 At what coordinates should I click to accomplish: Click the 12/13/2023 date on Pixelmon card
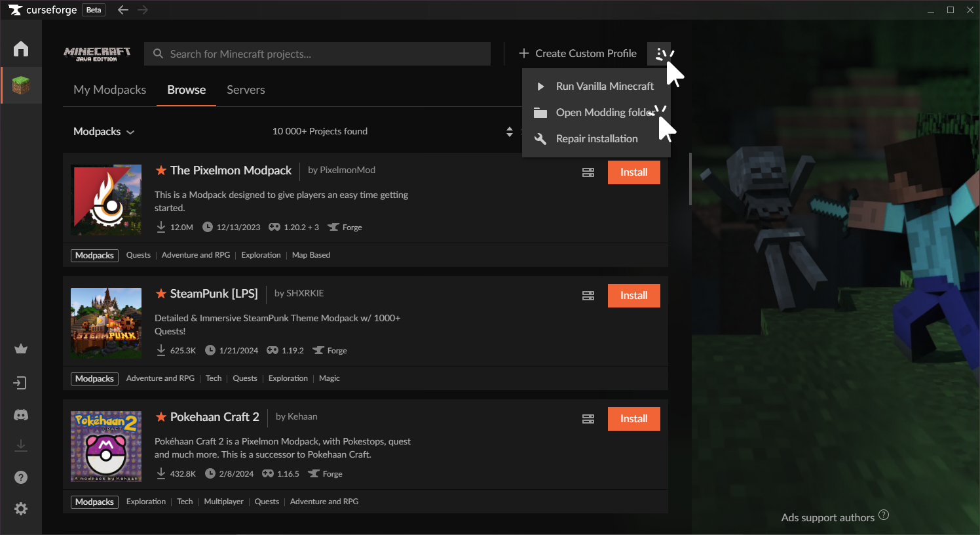click(x=238, y=228)
